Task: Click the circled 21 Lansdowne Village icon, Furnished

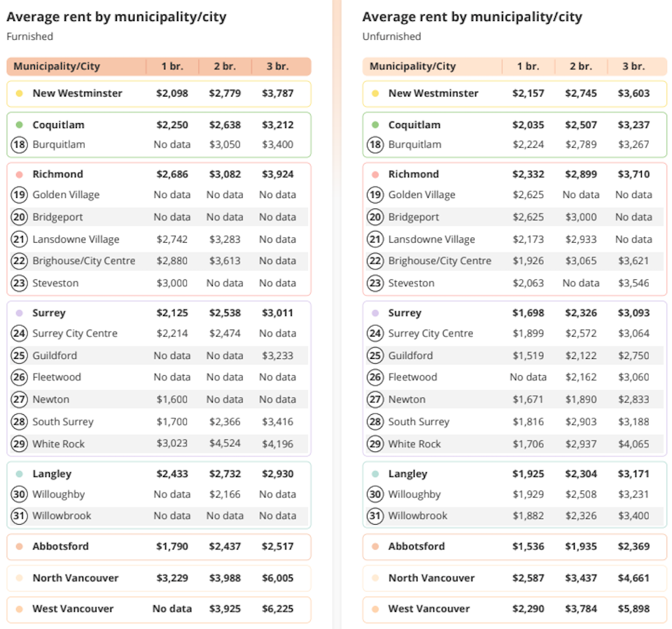Action: pos(20,239)
